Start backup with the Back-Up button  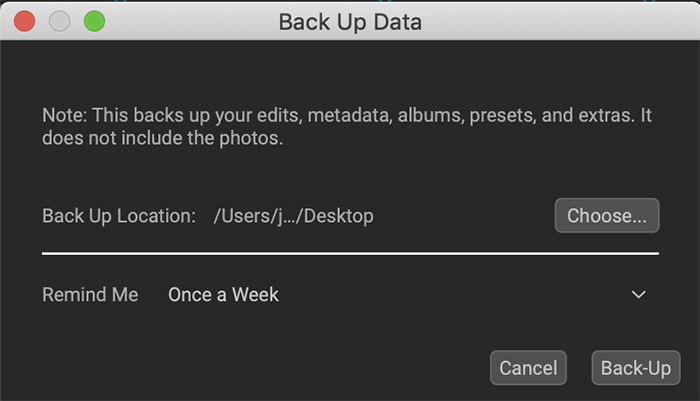636,368
